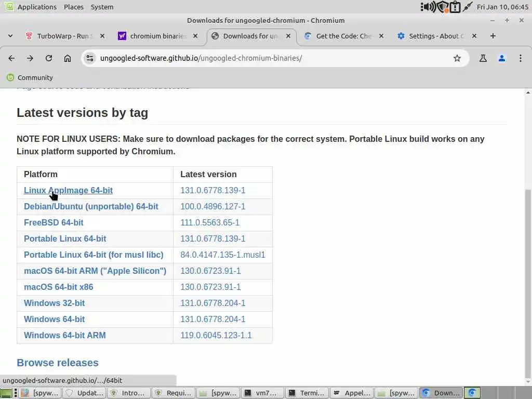The width and height of the screenshot is (532, 399).
Task: Go back to the previous page
Action: click(x=11, y=58)
